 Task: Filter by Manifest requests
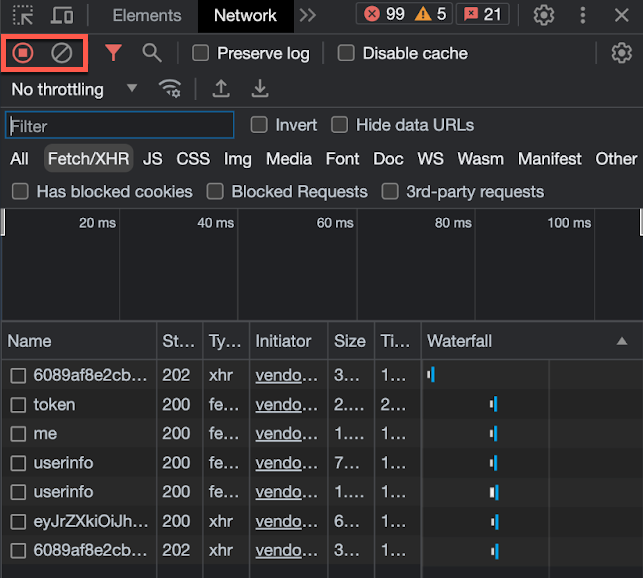click(x=550, y=159)
